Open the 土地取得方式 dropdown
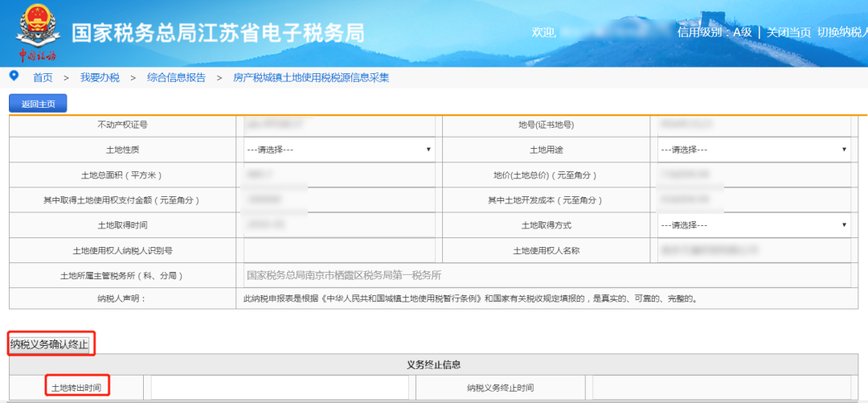Viewport: 868px width, 403px height. [753, 225]
